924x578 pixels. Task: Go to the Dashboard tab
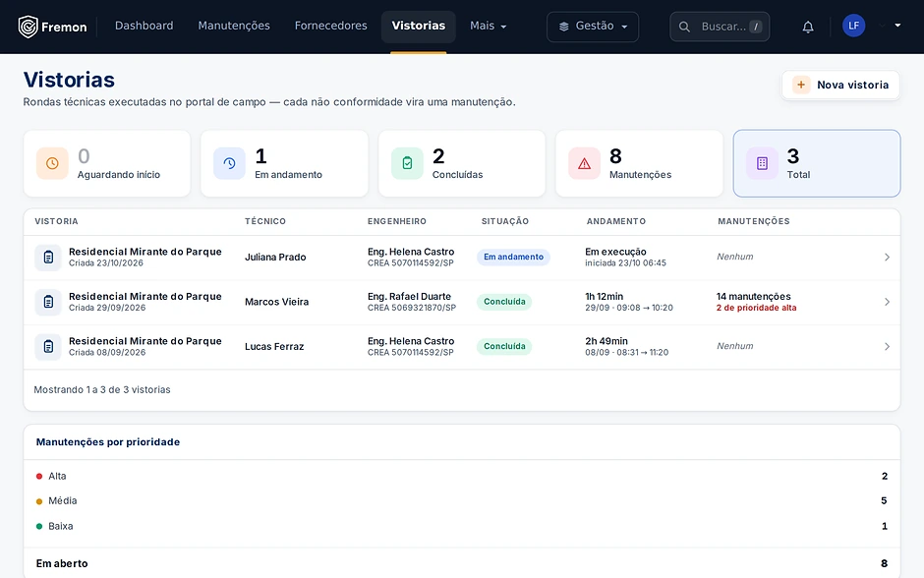click(x=144, y=26)
